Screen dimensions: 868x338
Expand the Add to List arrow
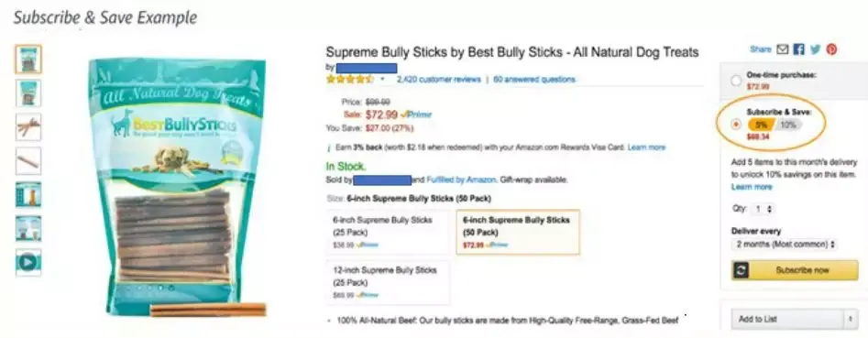coord(851,319)
